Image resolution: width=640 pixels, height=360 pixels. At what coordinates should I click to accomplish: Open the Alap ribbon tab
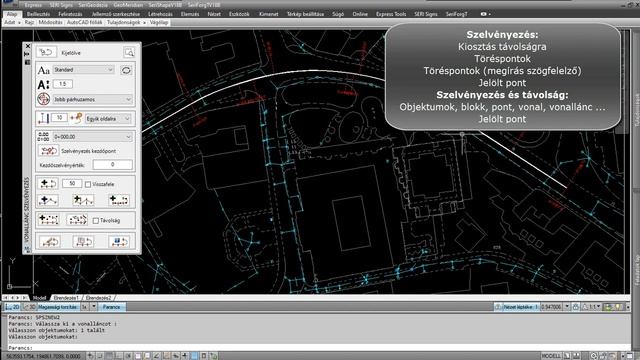(x=12, y=14)
